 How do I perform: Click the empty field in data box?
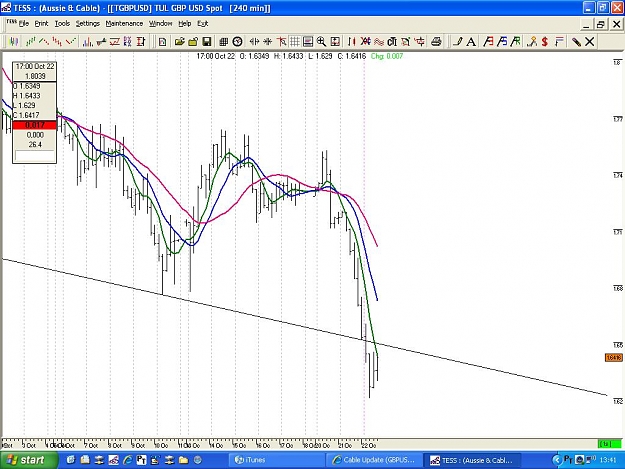point(35,155)
